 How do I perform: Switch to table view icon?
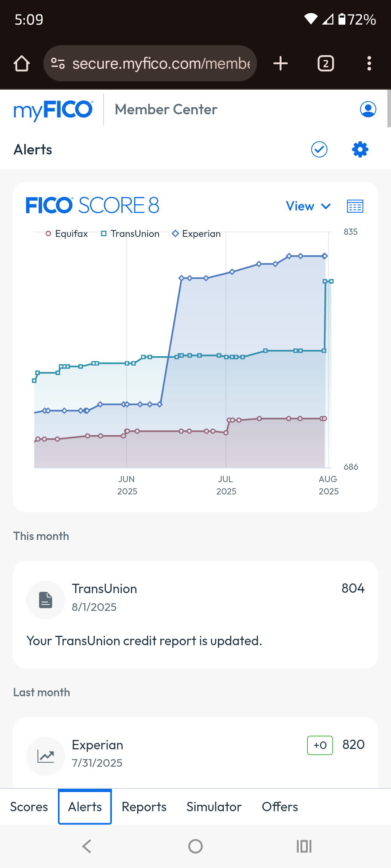[355, 206]
